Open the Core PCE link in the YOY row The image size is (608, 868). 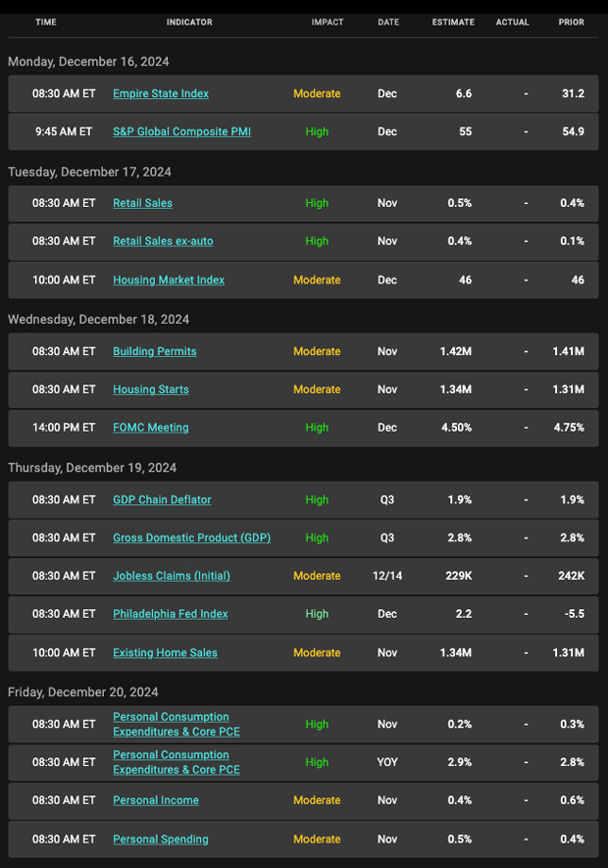pyautogui.click(x=176, y=762)
